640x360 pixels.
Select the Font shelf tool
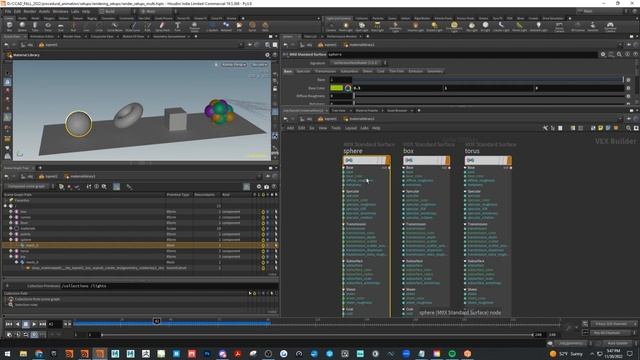pos(178,27)
